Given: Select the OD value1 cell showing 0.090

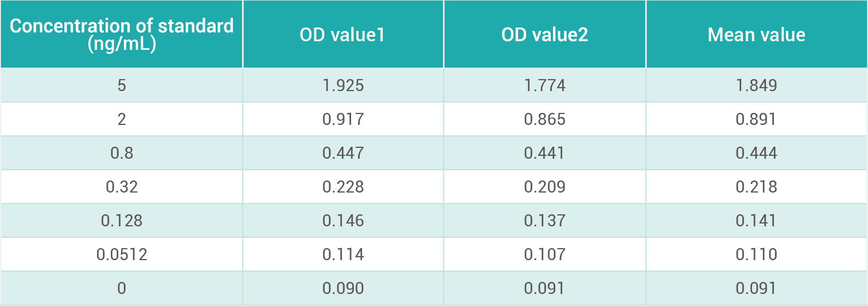Looking at the screenshot, I should click(x=342, y=288).
